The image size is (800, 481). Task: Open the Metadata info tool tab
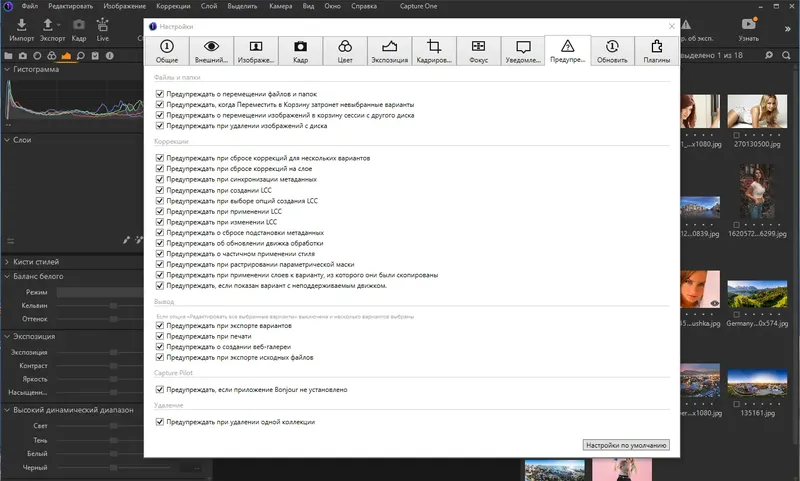110,56
